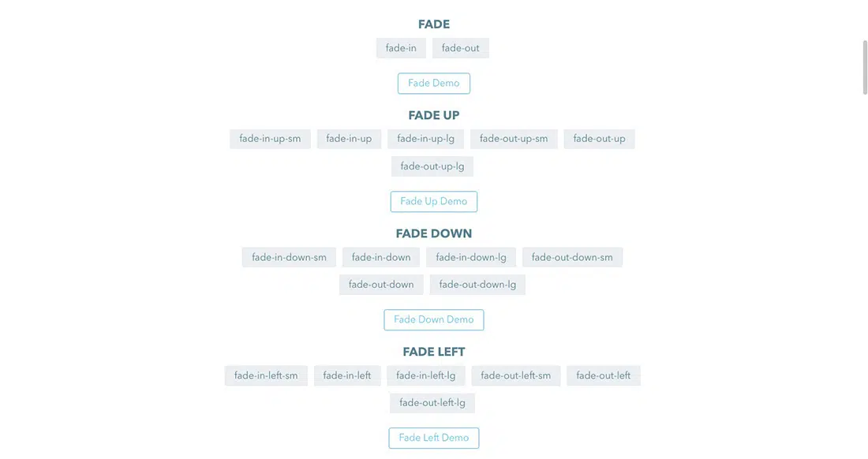Click the fade-in-left-sm tag
This screenshot has width=868, height=459.
[x=266, y=375]
